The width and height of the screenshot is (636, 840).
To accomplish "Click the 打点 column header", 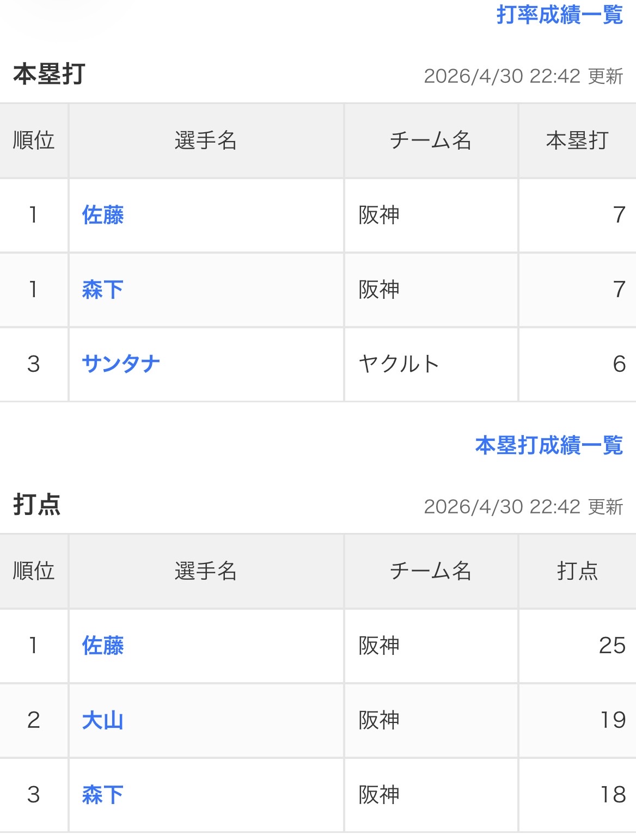I will tap(577, 571).
